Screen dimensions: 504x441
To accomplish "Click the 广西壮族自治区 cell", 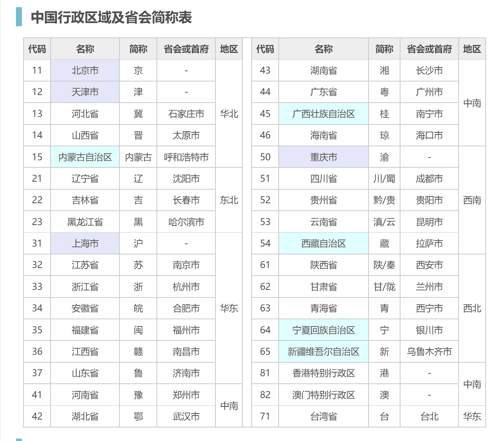I will tap(323, 114).
